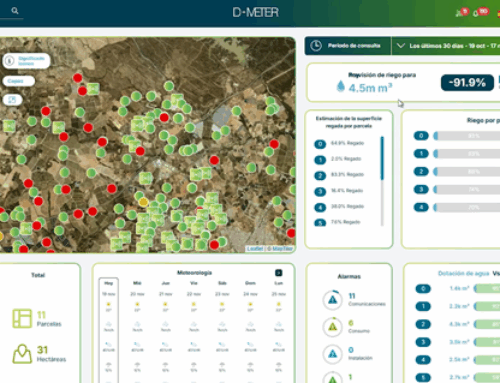Select the Mié forecast day
Image resolution: width=500 pixels, height=383 pixels.
click(137, 283)
